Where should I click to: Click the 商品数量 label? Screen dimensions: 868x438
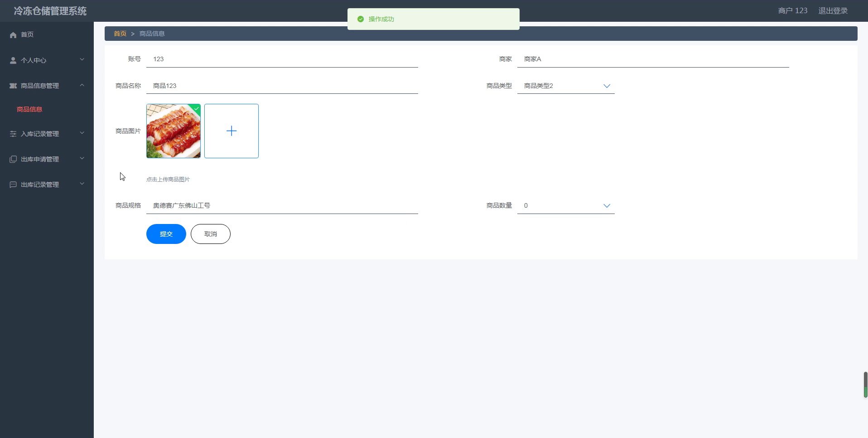(x=499, y=205)
